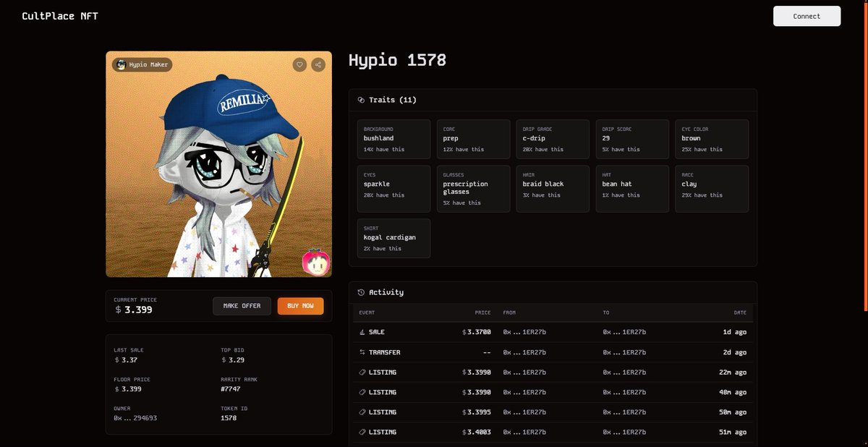The height and width of the screenshot is (447, 868).
Task: Click the EVENT column header
Action: 367,312
